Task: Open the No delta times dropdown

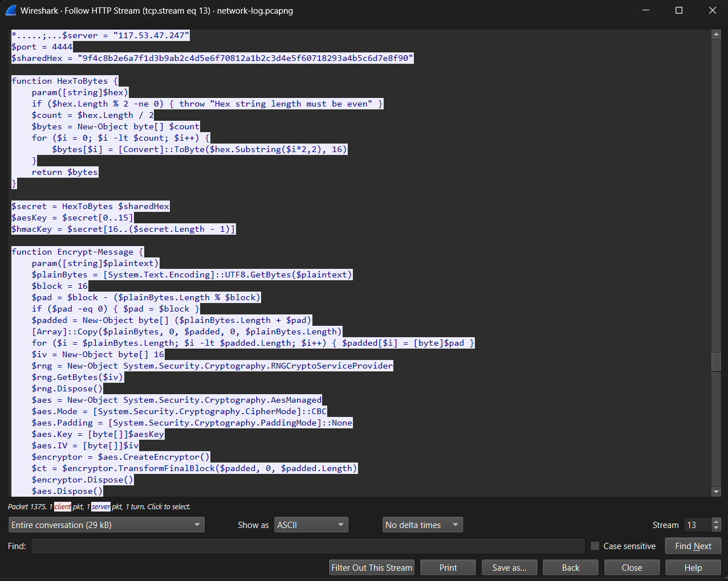Action: tap(422, 525)
